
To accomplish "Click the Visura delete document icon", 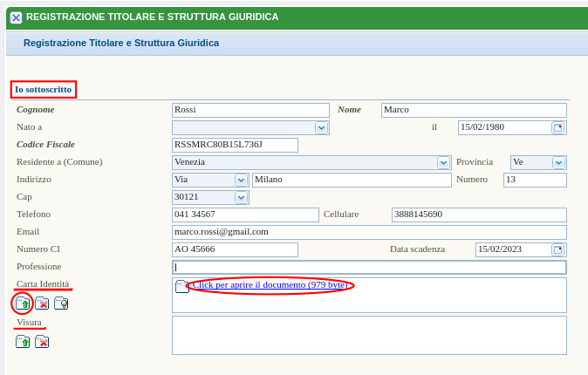I will [x=42, y=341].
